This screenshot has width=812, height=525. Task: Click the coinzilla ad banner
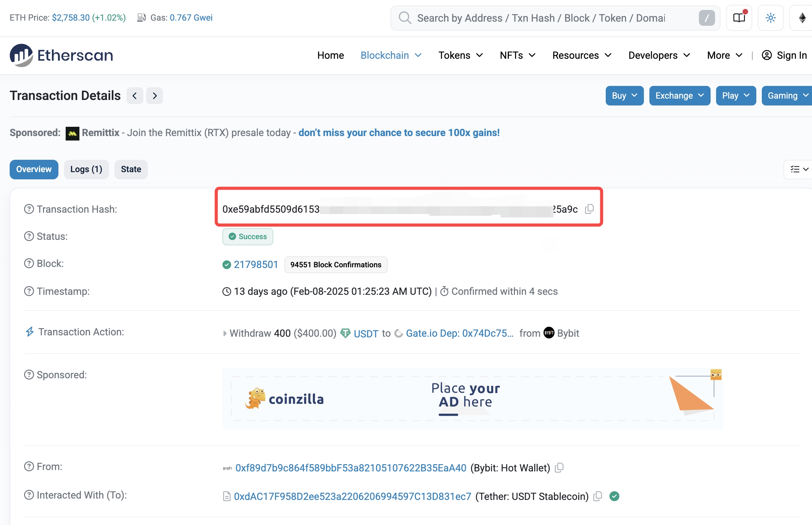pos(472,398)
